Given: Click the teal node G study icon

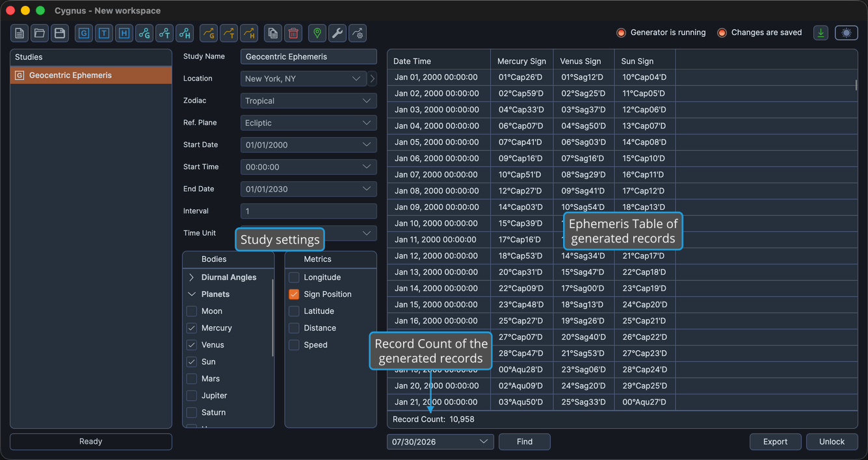Looking at the screenshot, I should coord(144,33).
